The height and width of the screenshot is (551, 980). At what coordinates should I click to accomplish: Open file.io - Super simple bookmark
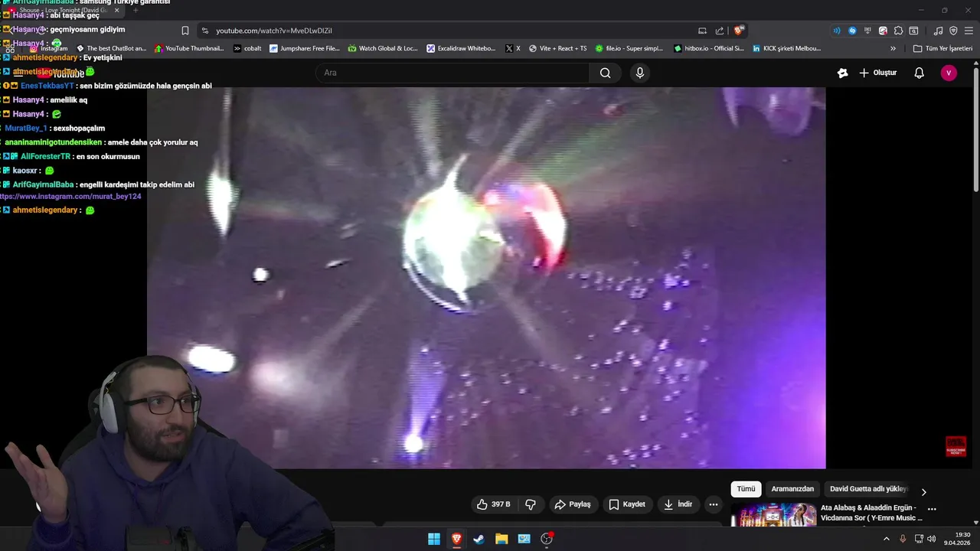[x=629, y=48]
